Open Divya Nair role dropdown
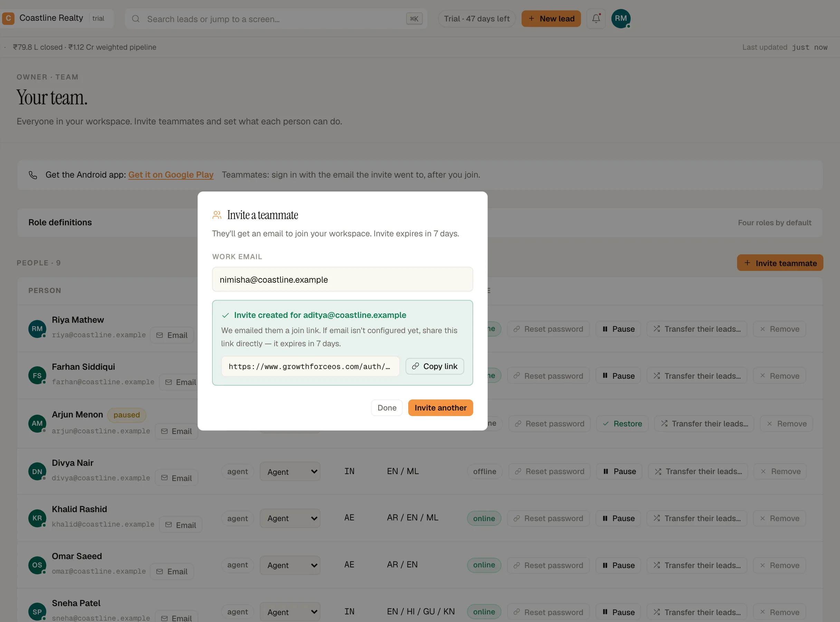 (x=290, y=471)
